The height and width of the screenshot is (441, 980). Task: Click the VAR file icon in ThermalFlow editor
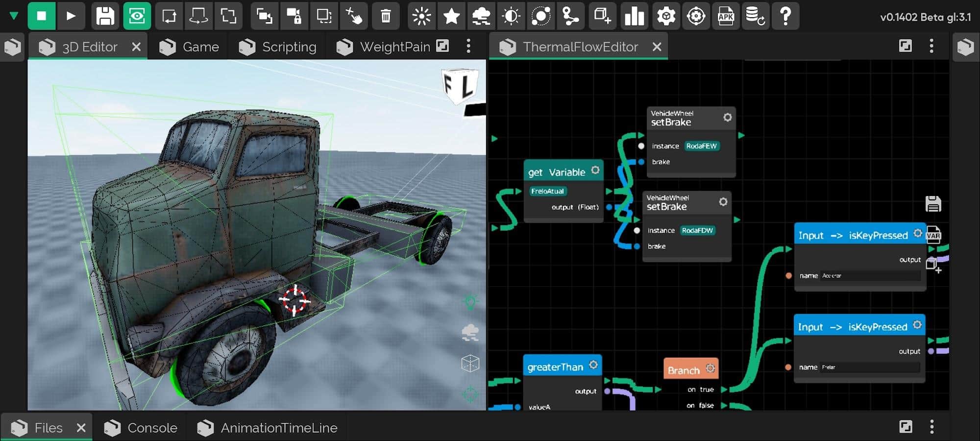[x=933, y=235]
